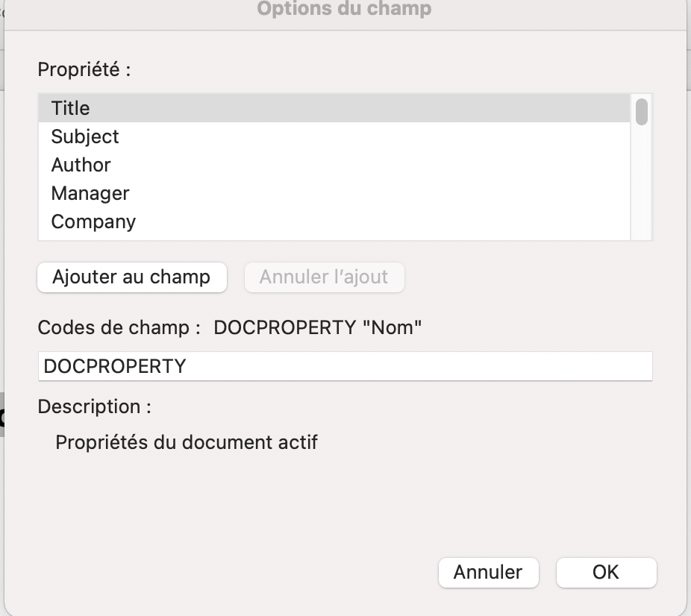Click the word DOCPROPERTY inside the text box
Viewport: 691px width, 616px height.
coord(115,366)
